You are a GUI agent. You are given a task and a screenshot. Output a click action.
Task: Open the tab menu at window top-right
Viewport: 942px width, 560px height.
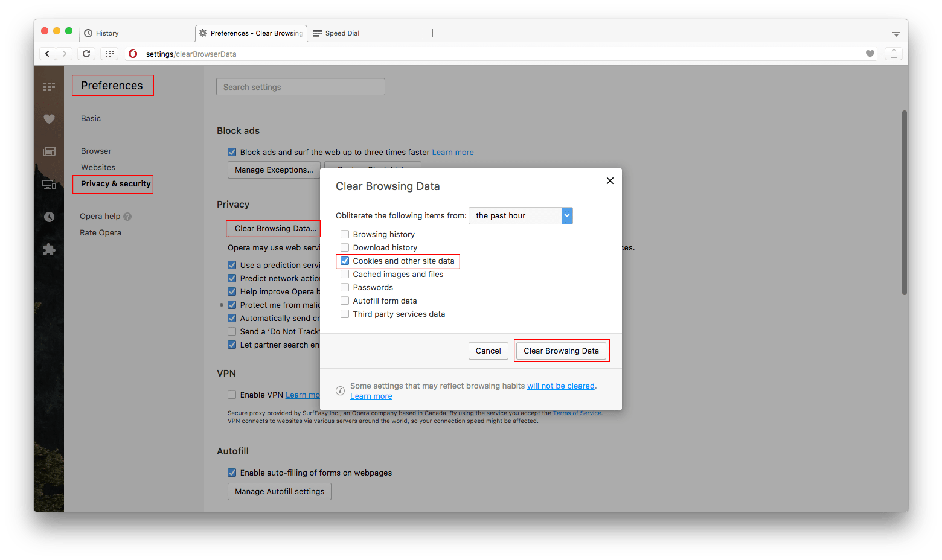point(896,33)
